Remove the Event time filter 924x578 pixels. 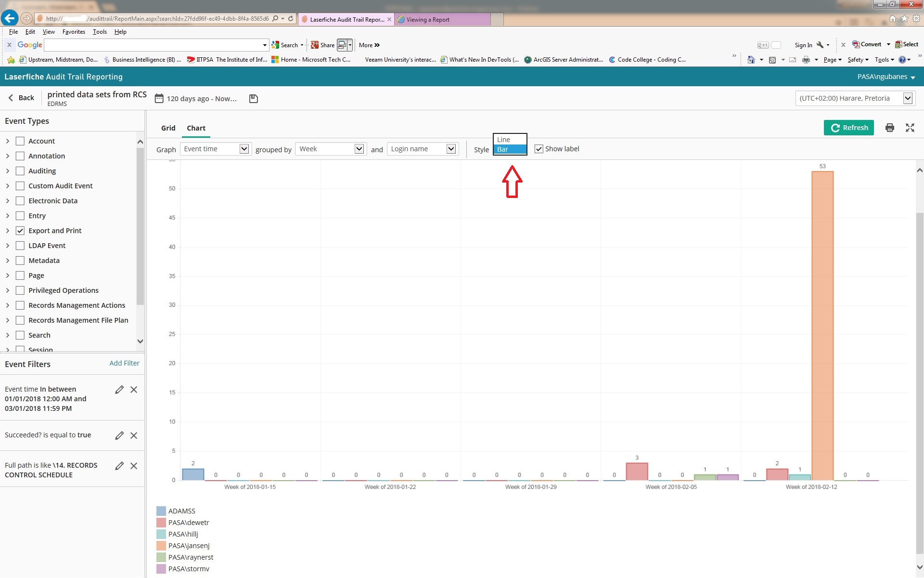(x=134, y=390)
